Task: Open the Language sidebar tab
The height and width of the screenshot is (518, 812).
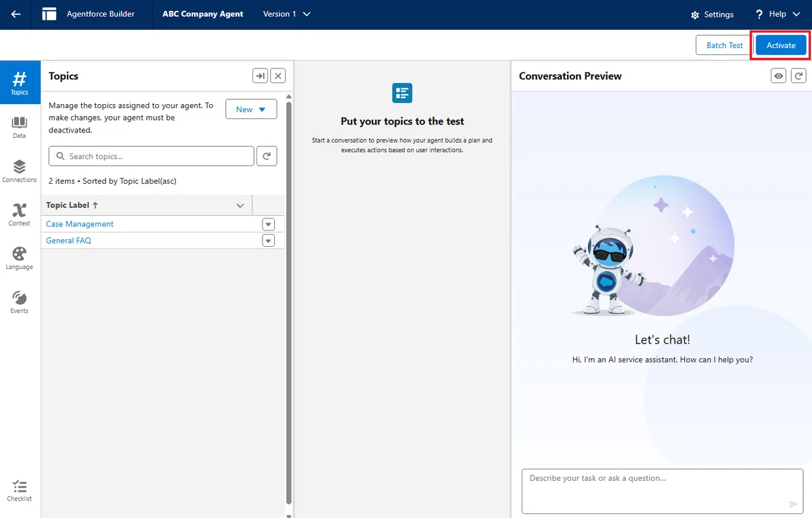Action: click(20, 258)
